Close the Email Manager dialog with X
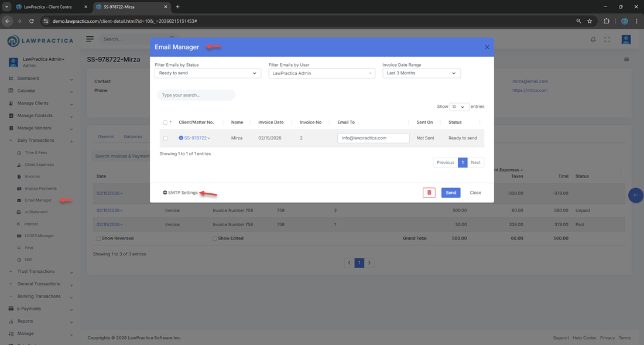The height and width of the screenshot is (345, 644). click(x=487, y=47)
